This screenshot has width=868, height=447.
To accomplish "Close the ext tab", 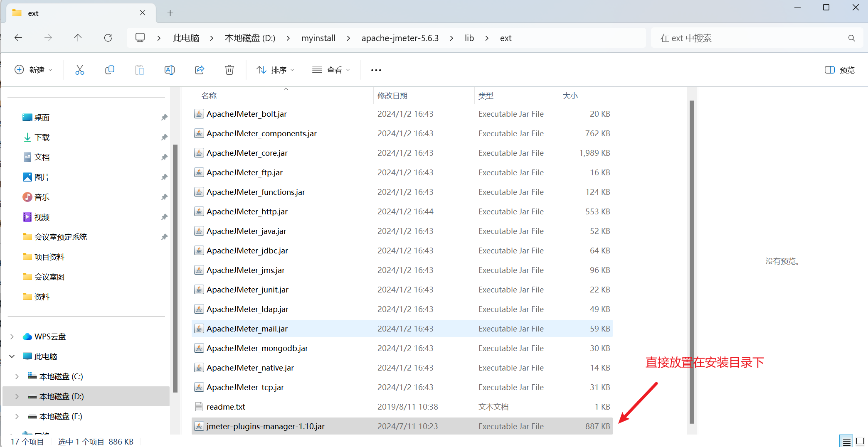I will 143,13.
